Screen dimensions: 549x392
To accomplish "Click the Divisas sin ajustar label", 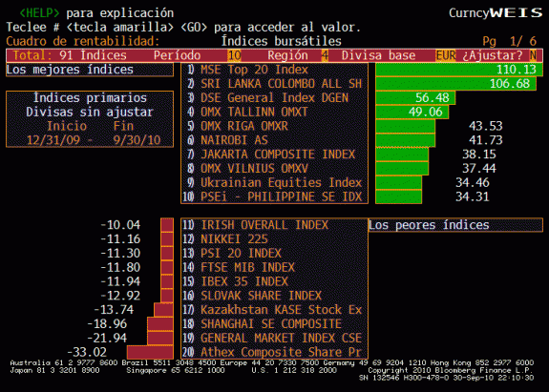I will click(90, 112).
